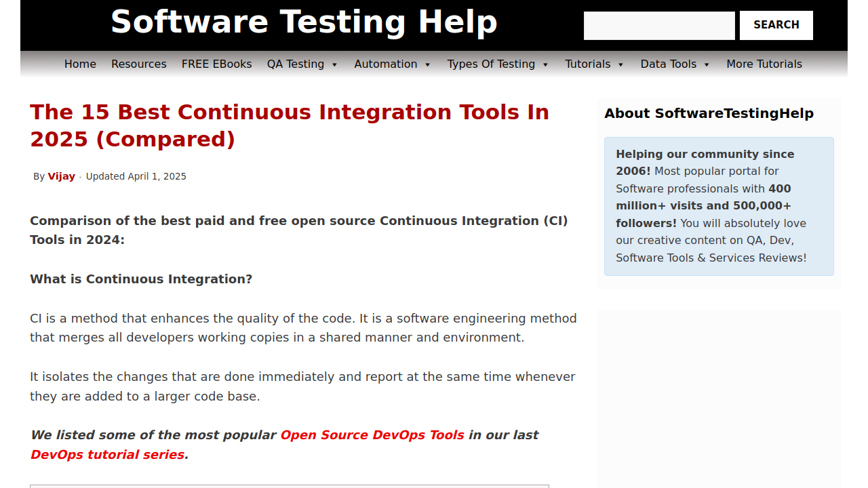Open the FREE EBooks menu item
Viewport: 868px width, 488px height.
pyautogui.click(x=217, y=64)
